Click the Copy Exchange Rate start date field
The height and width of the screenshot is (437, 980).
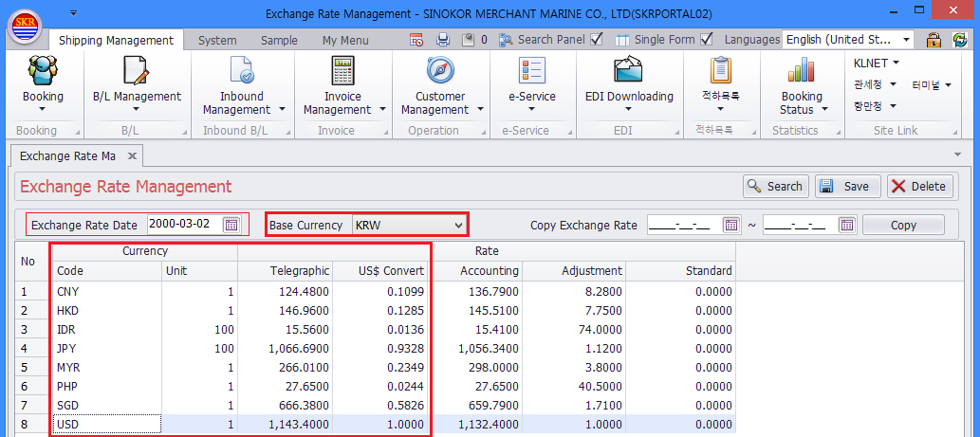(685, 226)
